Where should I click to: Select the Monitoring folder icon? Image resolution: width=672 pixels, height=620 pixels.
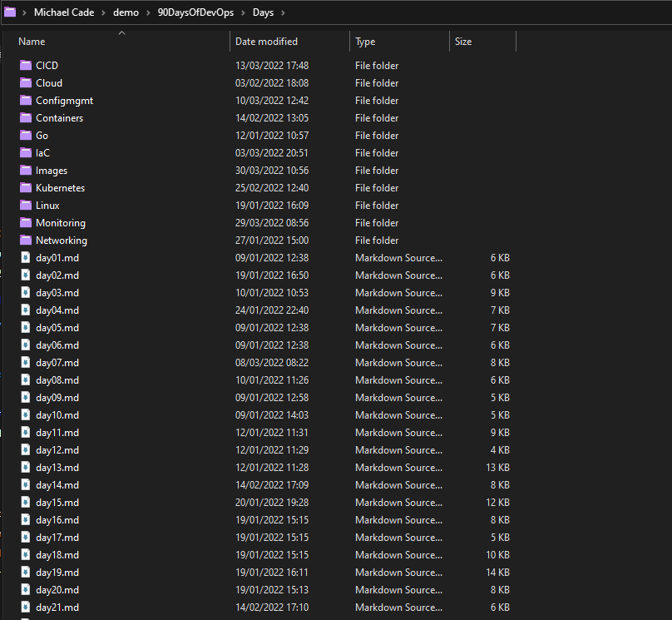26,223
